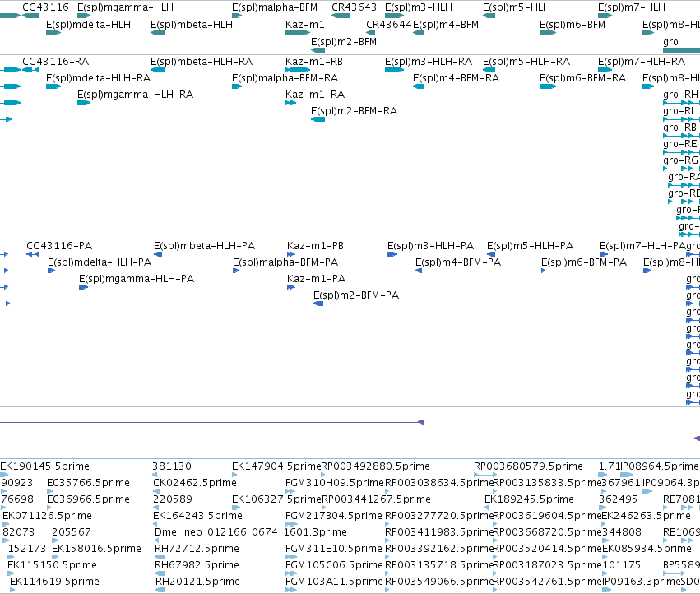Screen dimensions: 700x594
Task: Select the E(spl)m3-HLH-PA protein label
Action: [430, 246]
